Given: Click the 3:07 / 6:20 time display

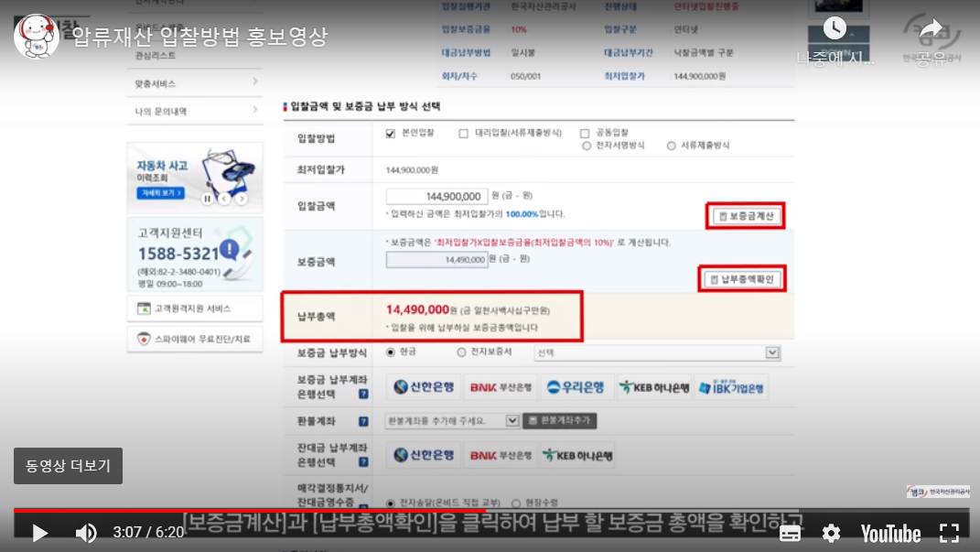Looking at the screenshot, I should click(x=148, y=533).
